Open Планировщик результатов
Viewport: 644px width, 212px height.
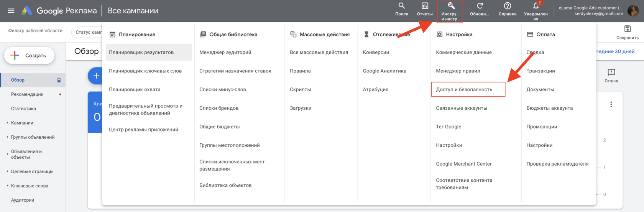pyautogui.click(x=149, y=52)
